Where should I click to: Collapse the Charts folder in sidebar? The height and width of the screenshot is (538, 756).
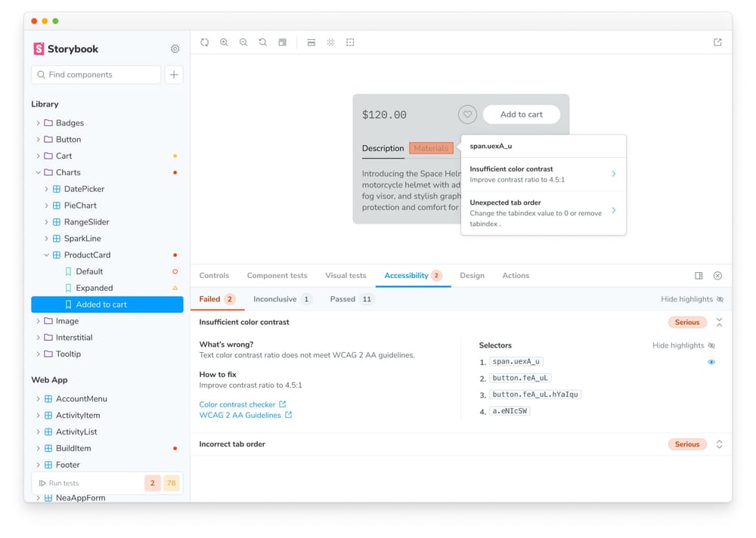[38, 172]
